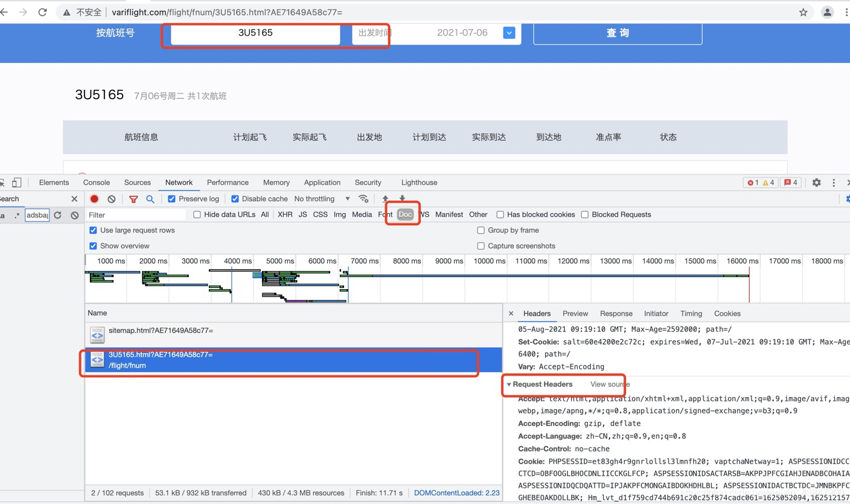Viewport: 850px width, 504px height.
Task: Select the 3U5165.html request row
Action: point(293,360)
